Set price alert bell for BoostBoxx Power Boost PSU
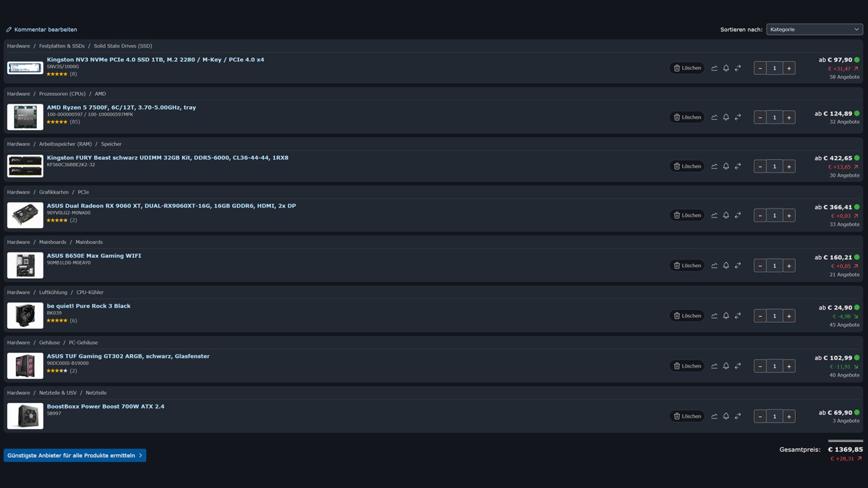 pos(726,416)
